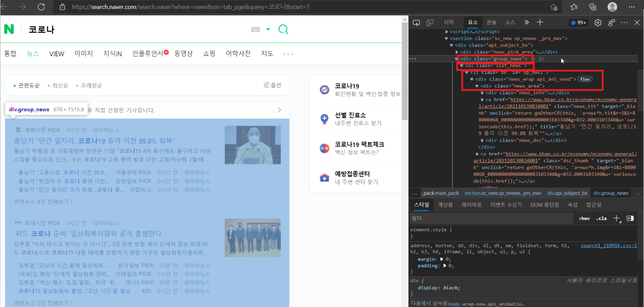Open the 레이아웃 styles tab

pyautogui.click(x=472, y=205)
